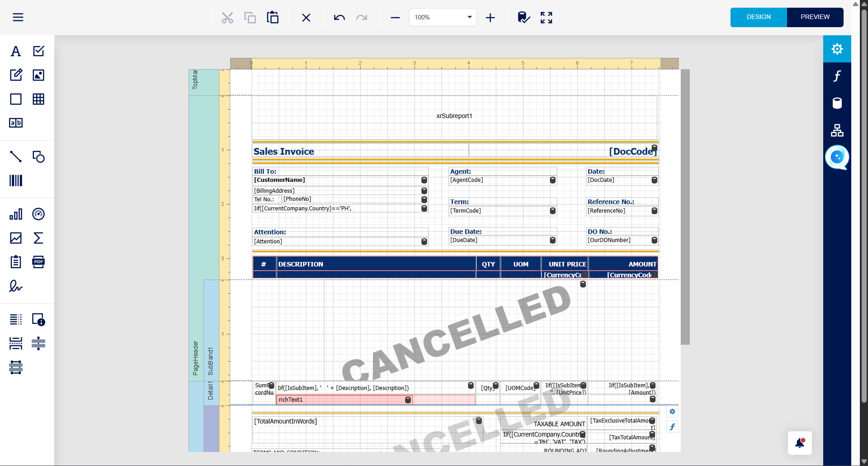Screen dimensions: 868x466
Task: Undo the last action
Action: click(339, 18)
